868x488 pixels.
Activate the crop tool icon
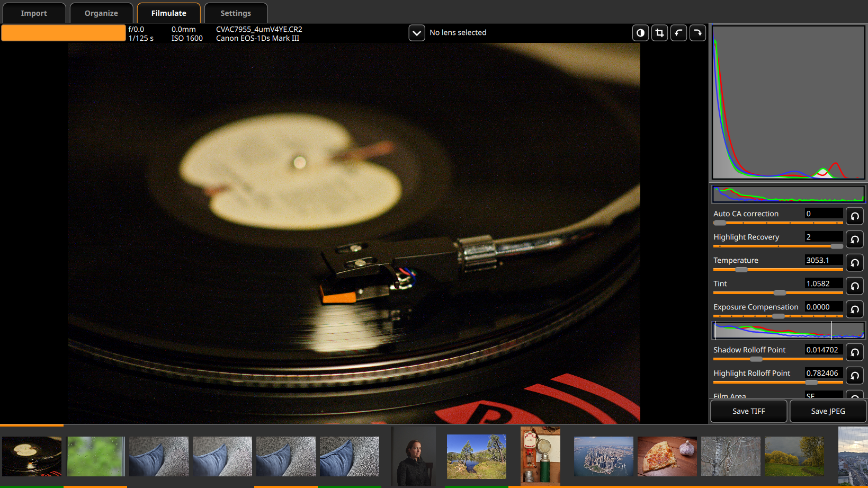[659, 33]
